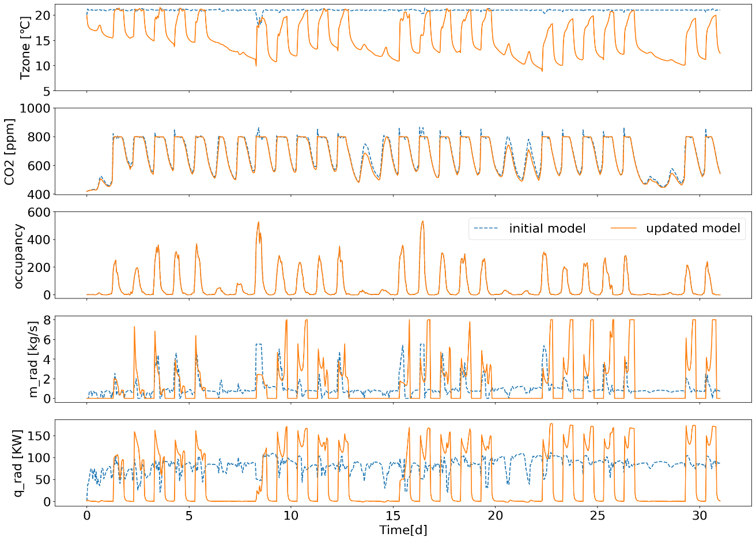Click tick label 1000 on the CO2 axis
This screenshot has height=541, width=756.
pos(35,108)
